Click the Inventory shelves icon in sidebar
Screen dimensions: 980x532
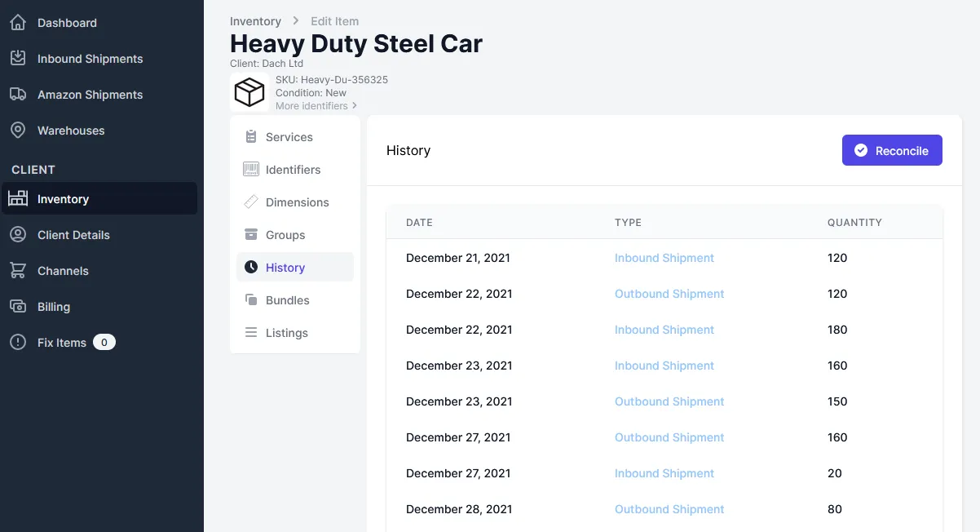click(x=18, y=199)
